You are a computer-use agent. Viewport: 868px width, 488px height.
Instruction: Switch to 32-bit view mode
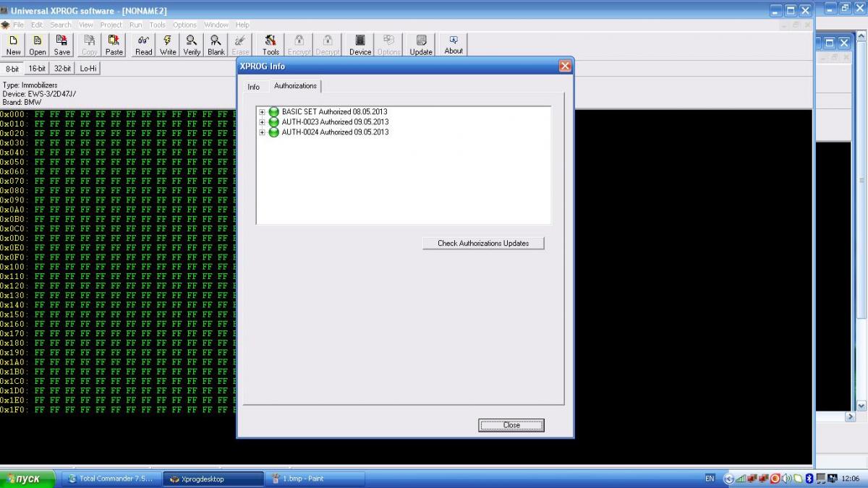[x=62, y=69]
